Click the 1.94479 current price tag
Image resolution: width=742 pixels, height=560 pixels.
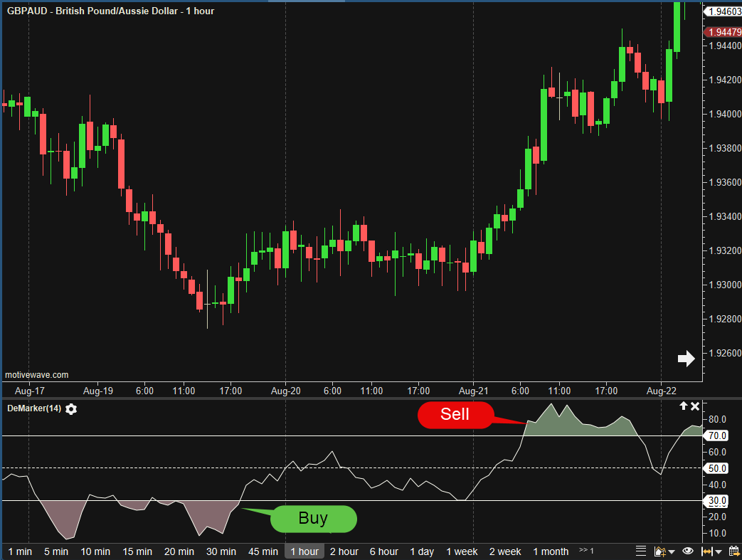[x=721, y=32]
